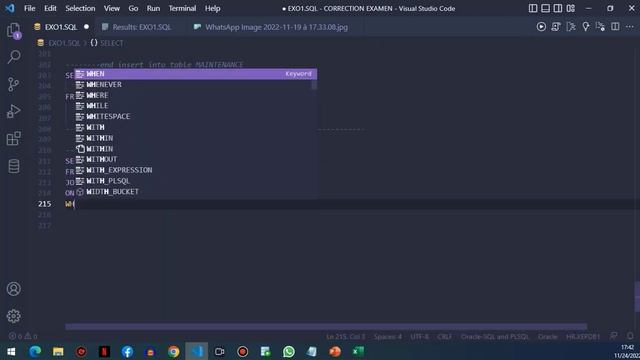The image size is (640, 360).
Task: Toggle the secondary side bar layout icon
Action: pyautogui.click(x=558, y=8)
